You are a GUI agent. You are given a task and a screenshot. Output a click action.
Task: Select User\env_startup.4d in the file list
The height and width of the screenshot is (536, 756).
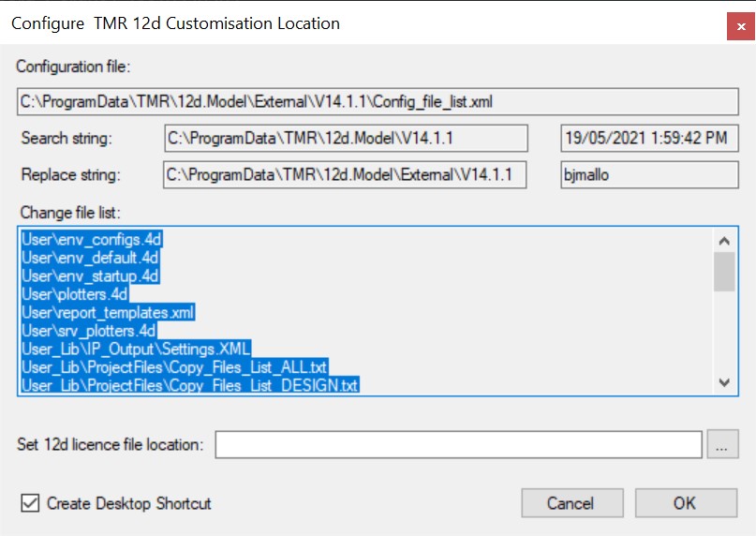point(90,275)
